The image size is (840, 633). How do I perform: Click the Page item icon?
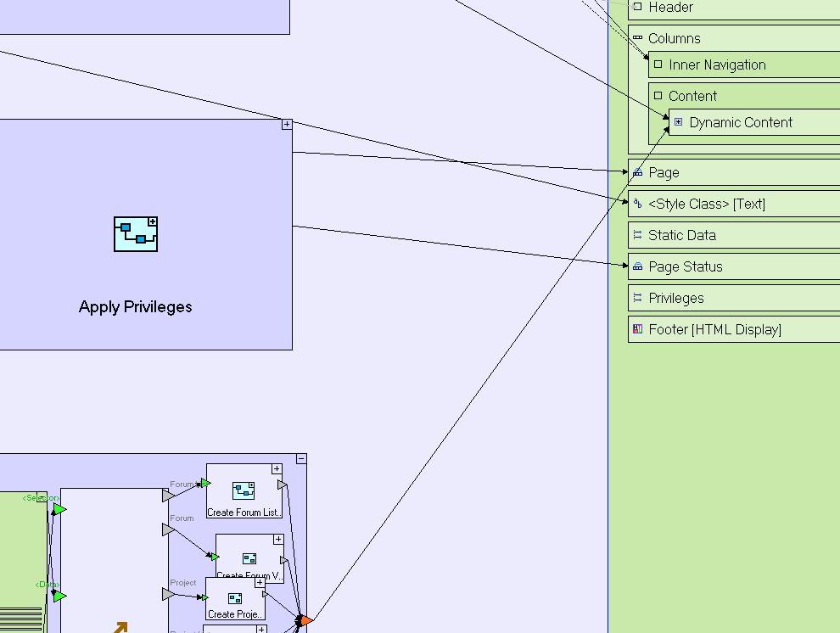(638, 172)
